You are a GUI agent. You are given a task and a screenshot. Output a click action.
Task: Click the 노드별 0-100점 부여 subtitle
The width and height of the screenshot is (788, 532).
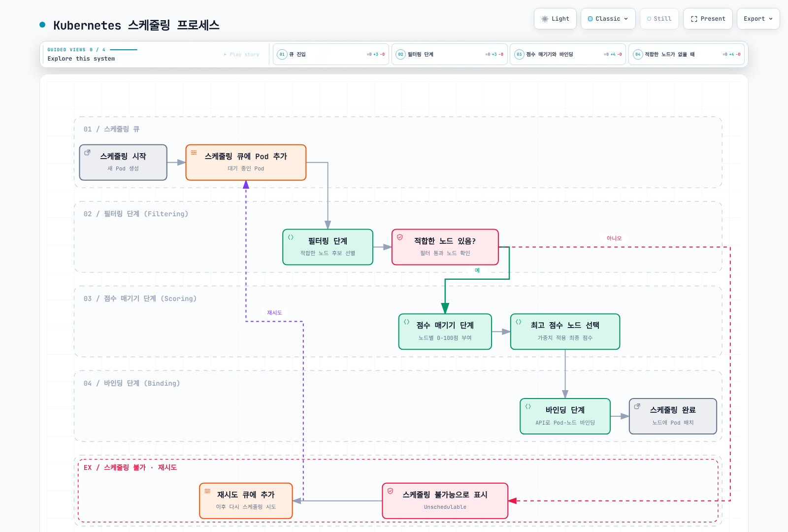coord(445,338)
